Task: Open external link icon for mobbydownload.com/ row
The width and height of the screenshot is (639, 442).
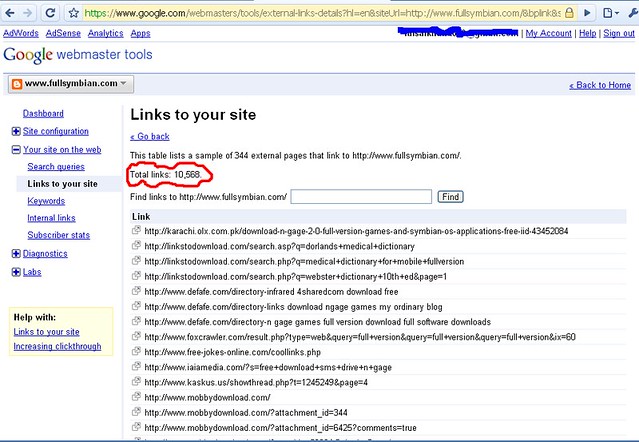Action: pyautogui.click(x=136, y=396)
